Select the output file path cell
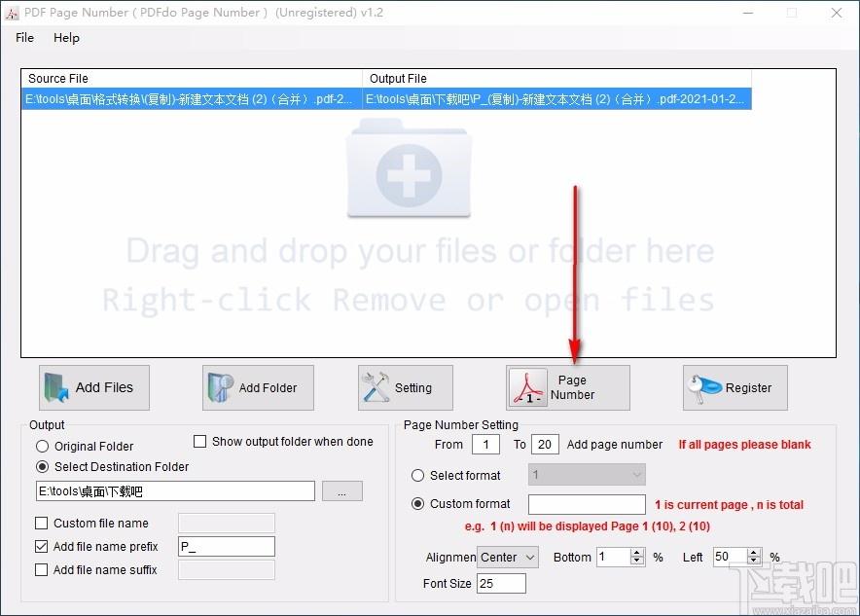This screenshot has width=860, height=616. point(556,99)
